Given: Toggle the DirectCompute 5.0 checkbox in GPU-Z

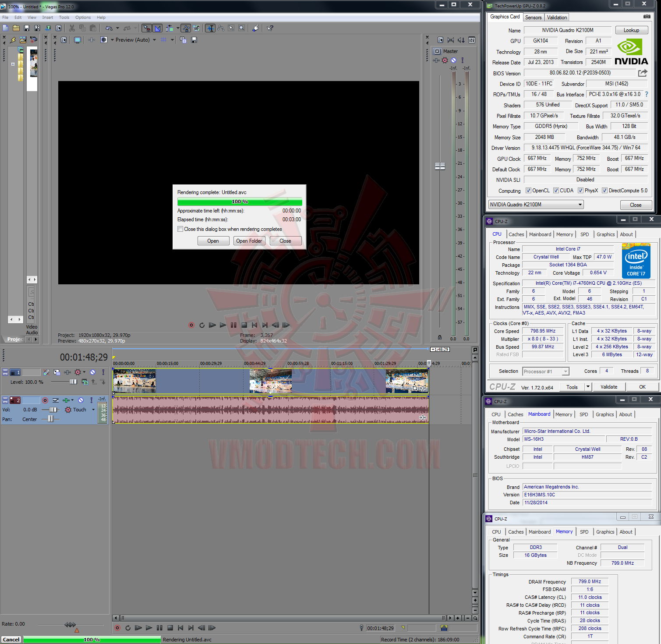Looking at the screenshot, I should [x=604, y=191].
